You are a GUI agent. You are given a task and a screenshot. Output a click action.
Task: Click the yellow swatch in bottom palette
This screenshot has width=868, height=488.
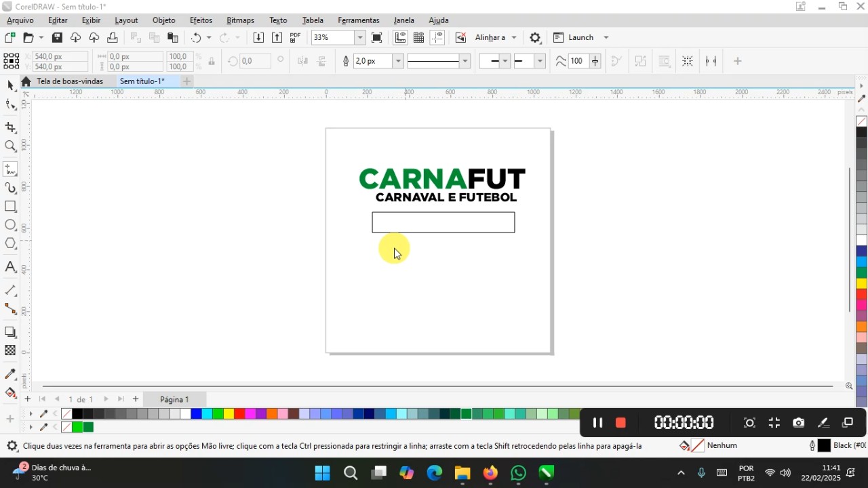[x=229, y=414]
